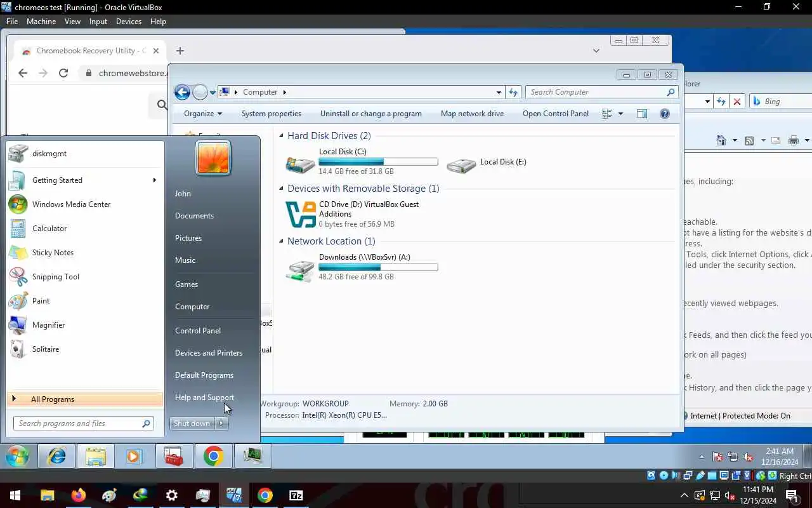
Task: Open the red toolbox taskbar icon
Action: [x=174, y=456]
